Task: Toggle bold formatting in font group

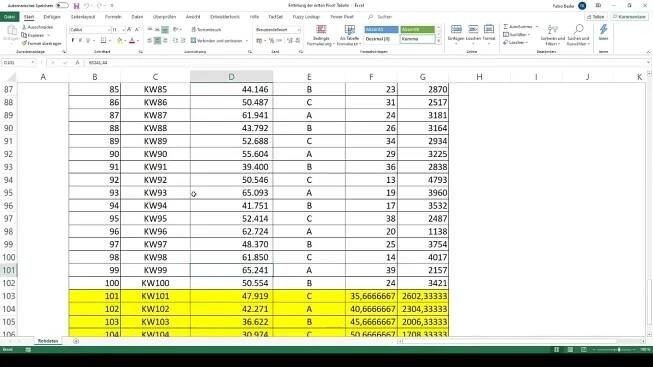Action: (x=72, y=40)
